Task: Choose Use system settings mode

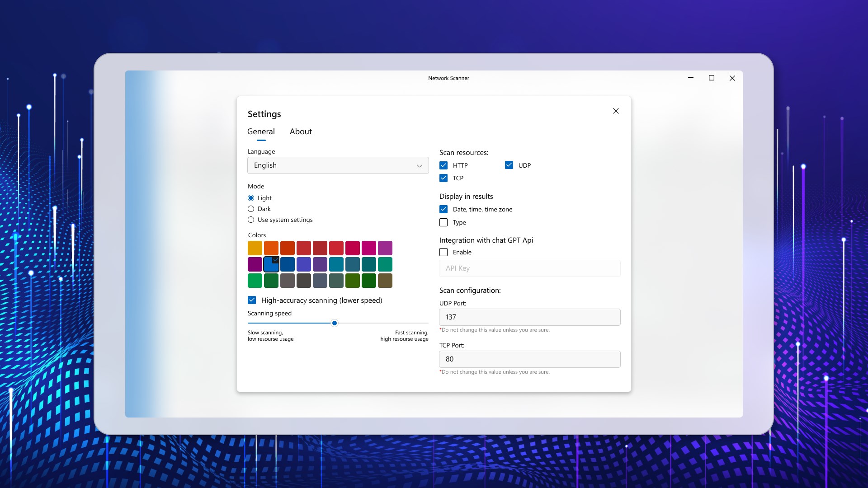Action: click(251, 220)
